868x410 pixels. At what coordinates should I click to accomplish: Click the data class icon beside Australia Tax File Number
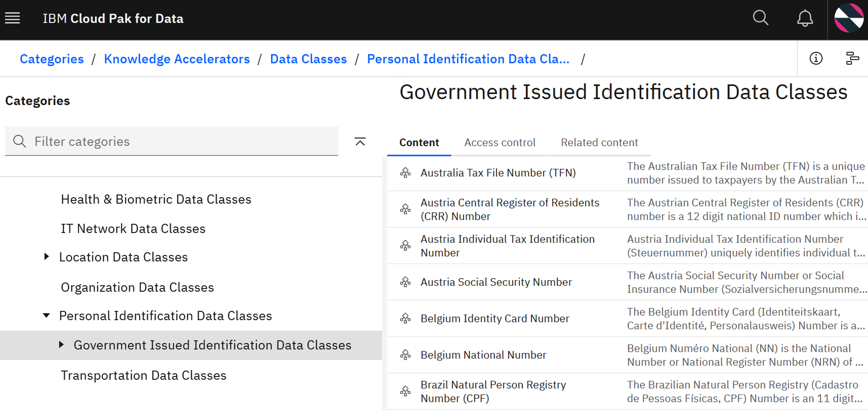[405, 173]
